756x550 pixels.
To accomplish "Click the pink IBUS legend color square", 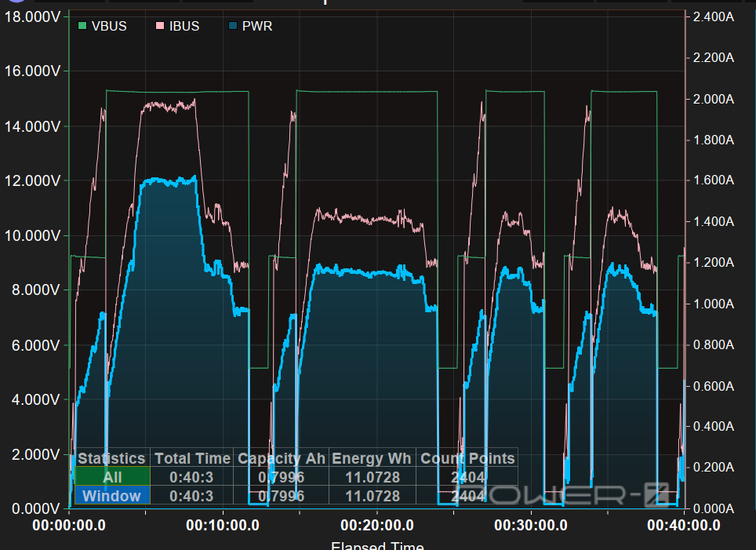I will click(160, 26).
